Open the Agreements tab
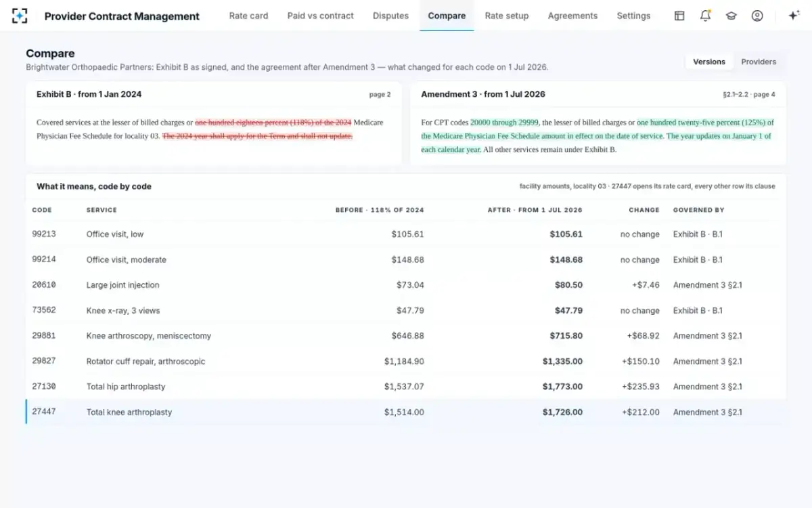Viewport: 812px width, 508px height. 572,16
